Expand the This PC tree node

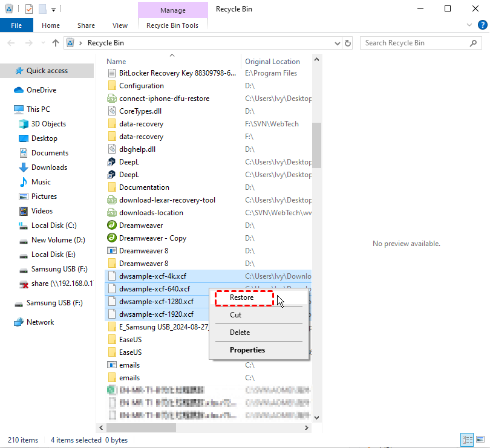pos(7,109)
